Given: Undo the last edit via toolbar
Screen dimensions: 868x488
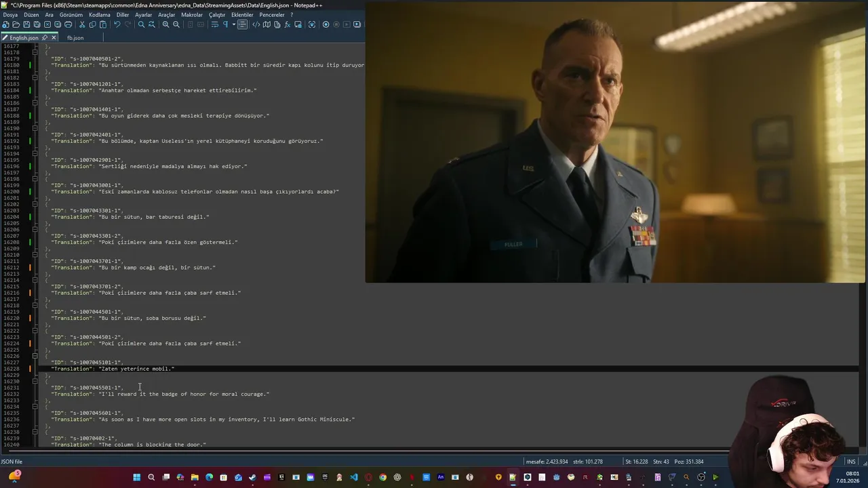Looking at the screenshot, I should coord(117,24).
